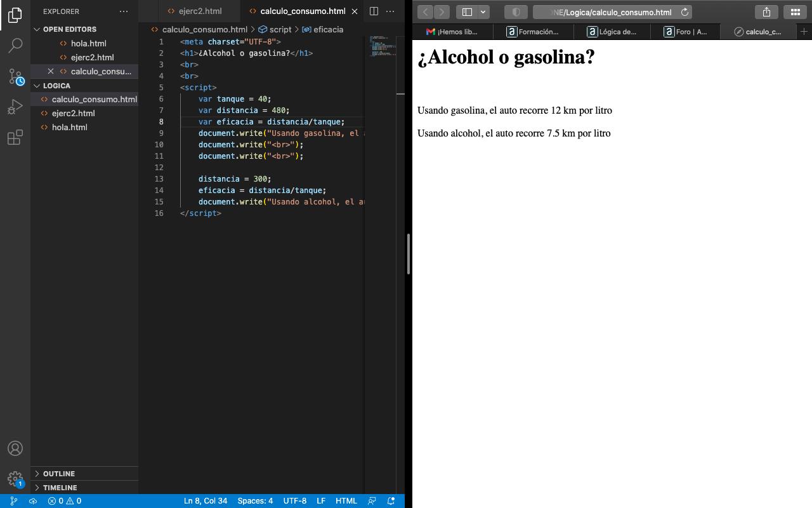
Task: Go back in Safari
Action: coord(425,12)
